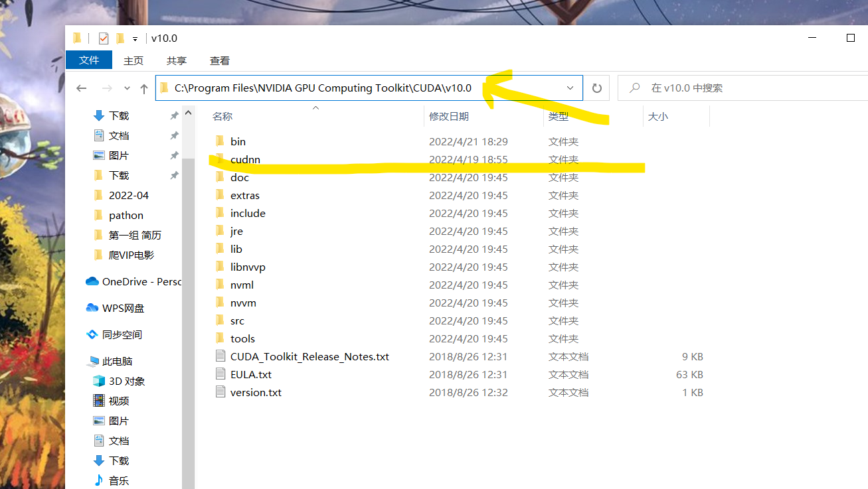The width and height of the screenshot is (868, 489).
Task: Select the lib folder icon
Action: tap(220, 249)
